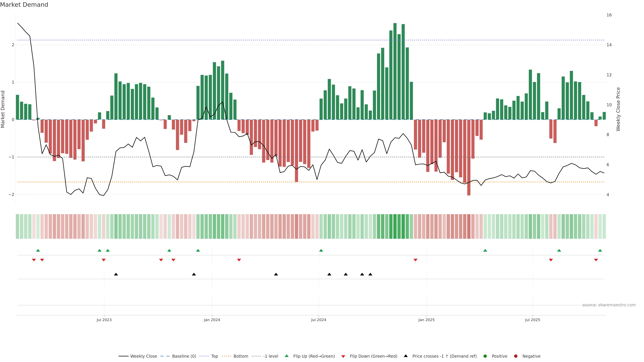Click the Market Demand chart title
This screenshot has width=644, height=362.
point(24,5)
